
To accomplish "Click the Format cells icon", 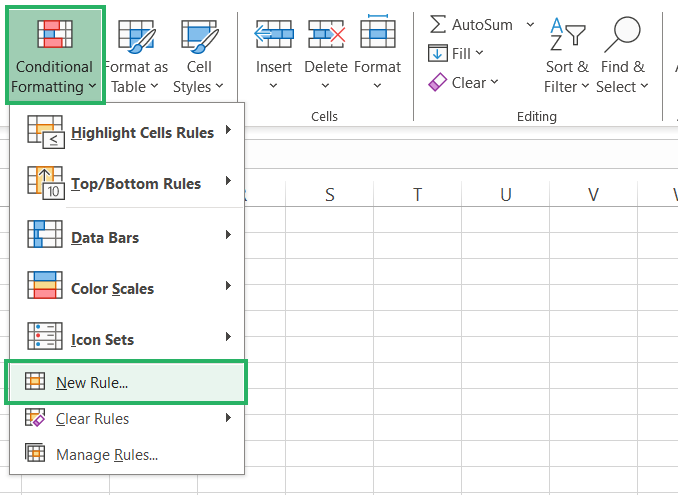I will point(377,36).
